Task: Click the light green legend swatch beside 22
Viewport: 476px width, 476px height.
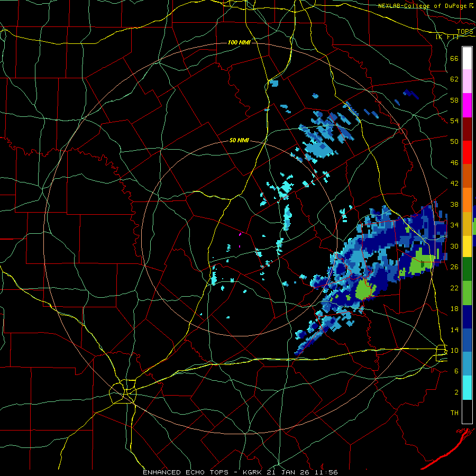Action: pyautogui.click(x=467, y=293)
